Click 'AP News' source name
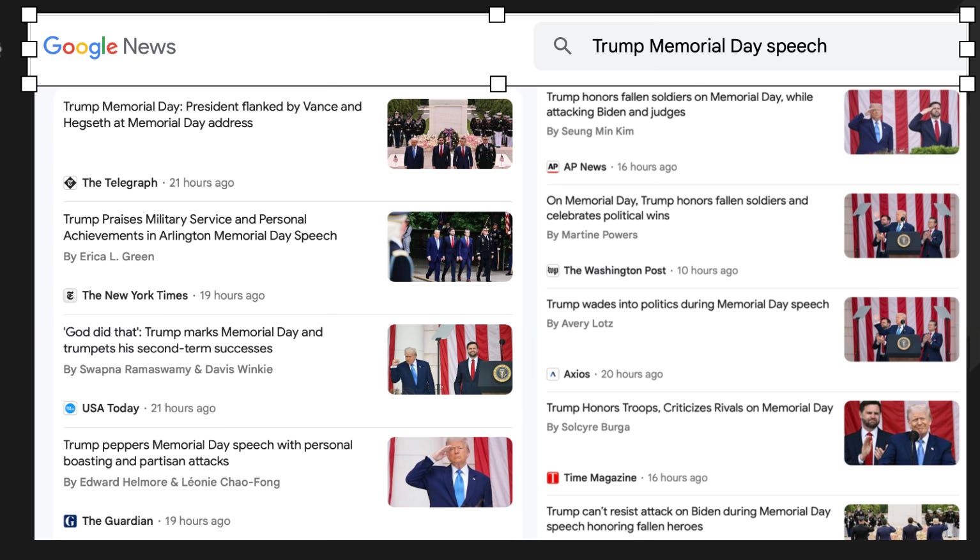Viewport: 980px width, 560px height. coord(585,167)
